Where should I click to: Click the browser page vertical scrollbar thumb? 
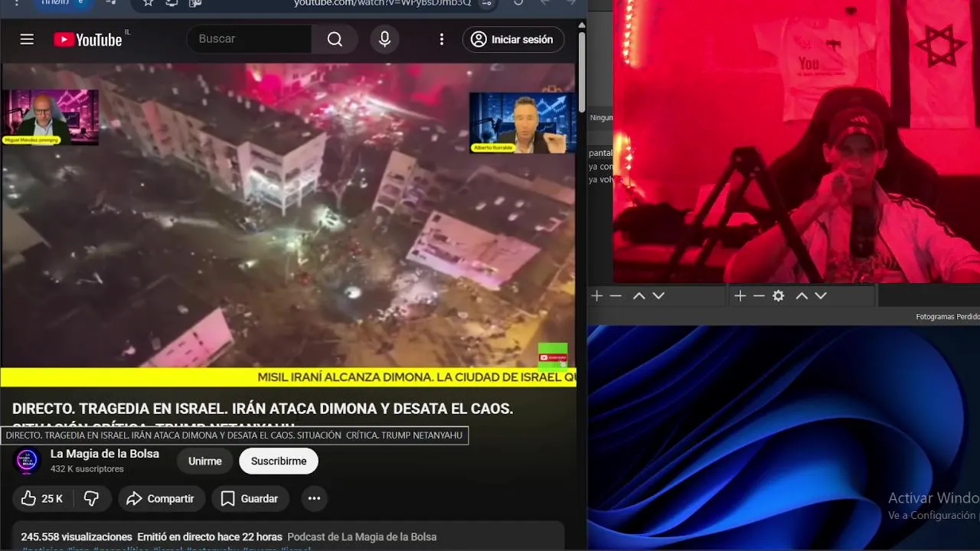[582, 70]
